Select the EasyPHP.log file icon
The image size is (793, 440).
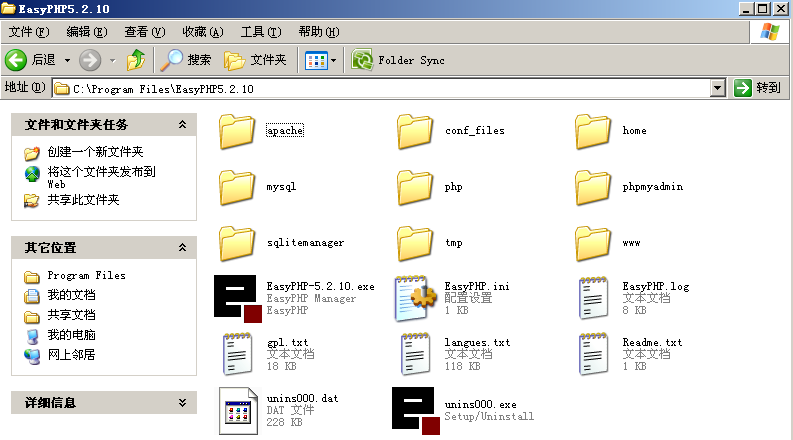(593, 298)
